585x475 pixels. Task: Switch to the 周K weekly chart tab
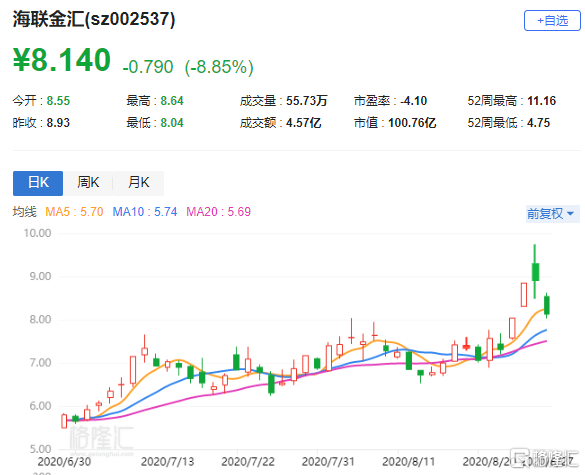(x=88, y=183)
